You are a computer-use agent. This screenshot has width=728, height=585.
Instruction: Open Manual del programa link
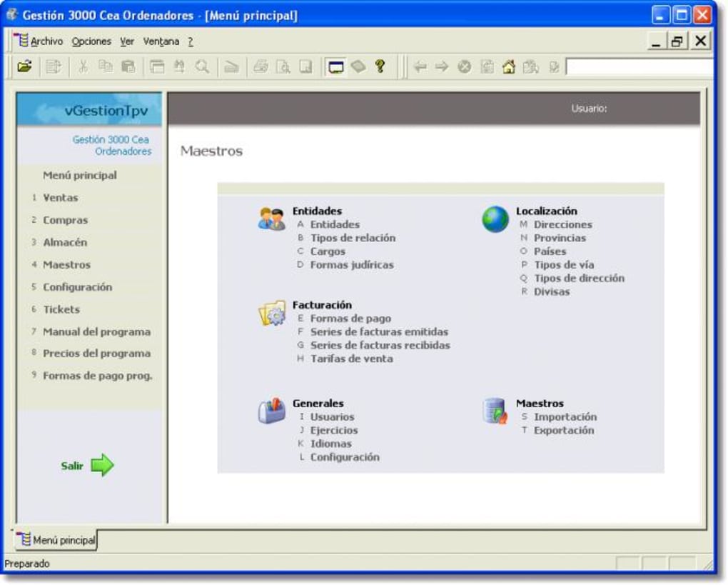click(96, 331)
